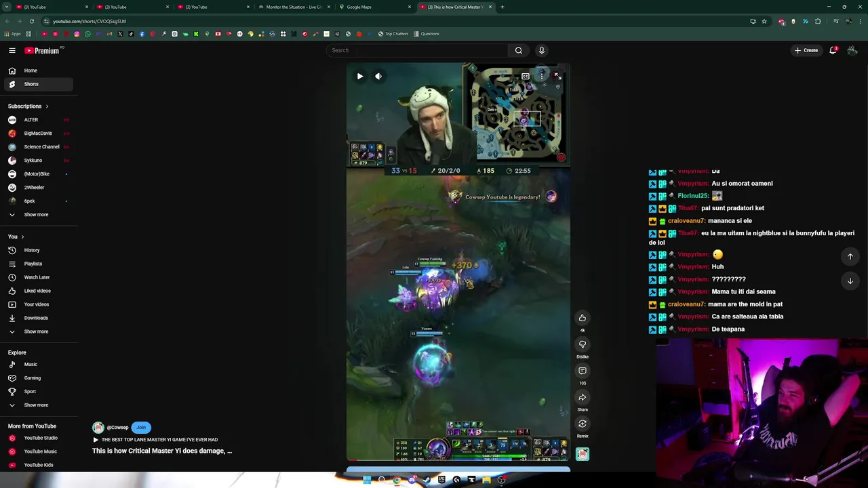Switch to the Monitor the Situation tab

coord(294,7)
